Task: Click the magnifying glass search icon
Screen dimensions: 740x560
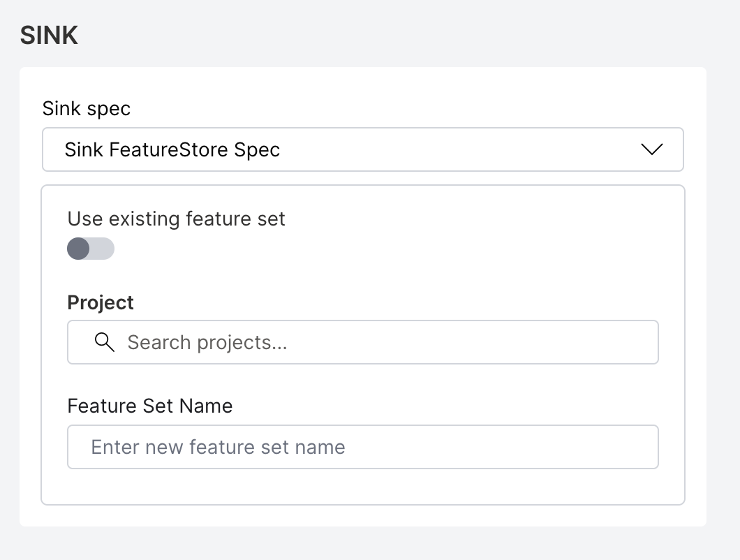Action: pos(104,342)
